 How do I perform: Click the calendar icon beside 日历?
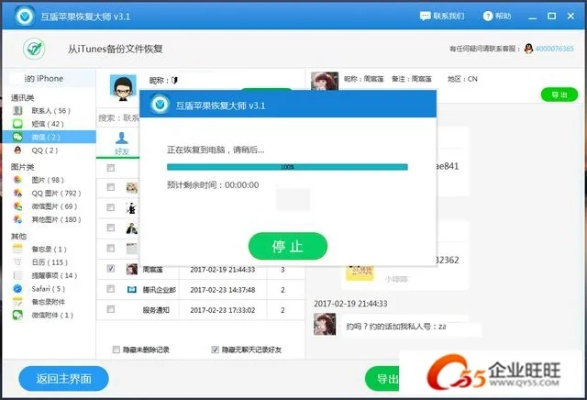(x=18, y=262)
